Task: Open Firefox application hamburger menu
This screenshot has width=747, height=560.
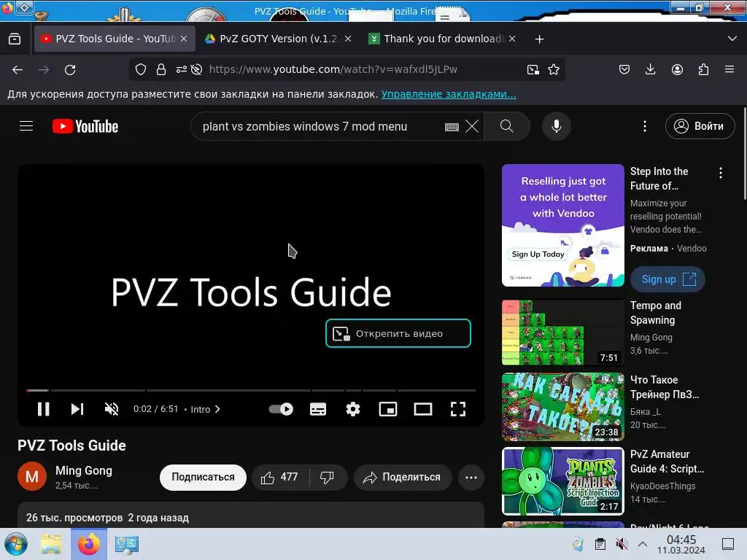Action: coord(729,69)
